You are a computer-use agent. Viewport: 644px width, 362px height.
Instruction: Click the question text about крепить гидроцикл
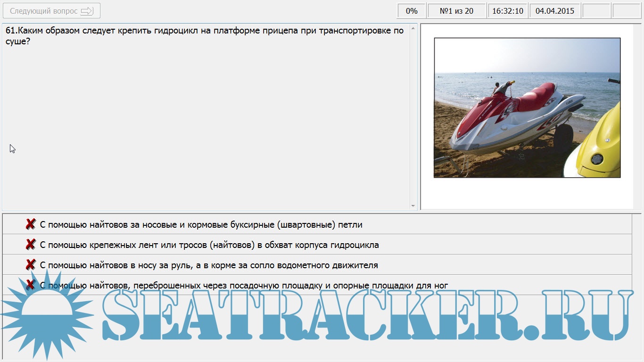[x=205, y=36]
